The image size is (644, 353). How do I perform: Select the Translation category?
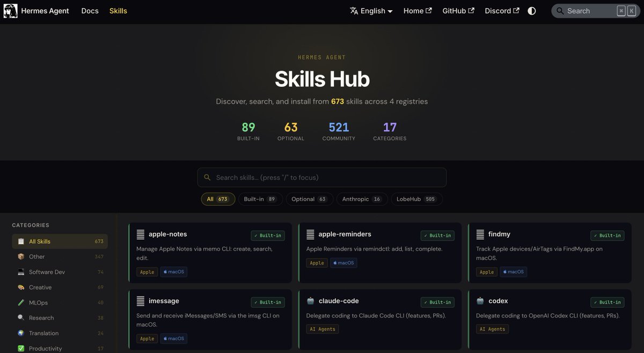pyautogui.click(x=60, y=333)
